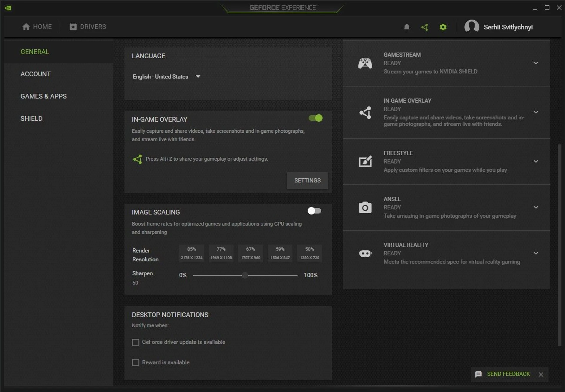
Task: Select 85% render resolution 2176 X 1224
Action: (x=192, y=253)
